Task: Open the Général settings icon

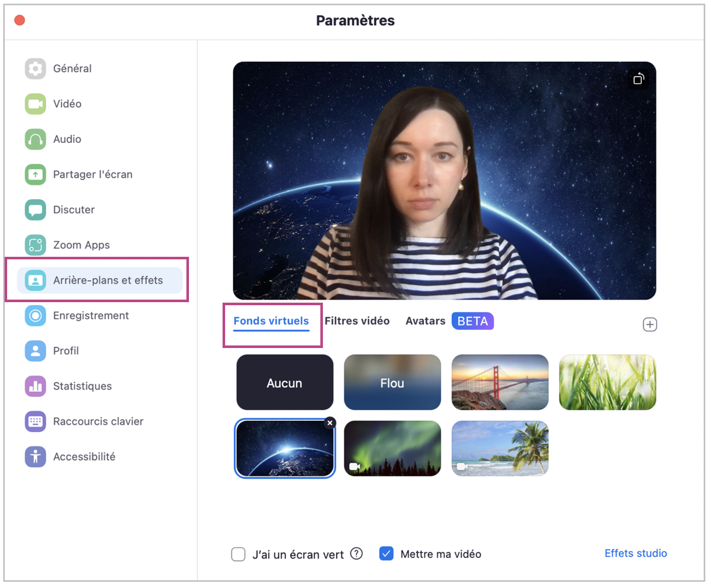Action: [35, 69]
